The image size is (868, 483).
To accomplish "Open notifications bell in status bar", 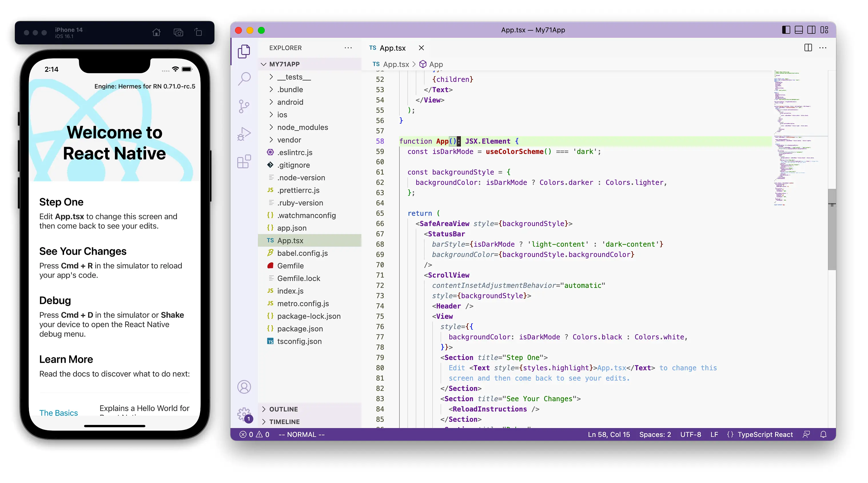I will tap(823, 434).
